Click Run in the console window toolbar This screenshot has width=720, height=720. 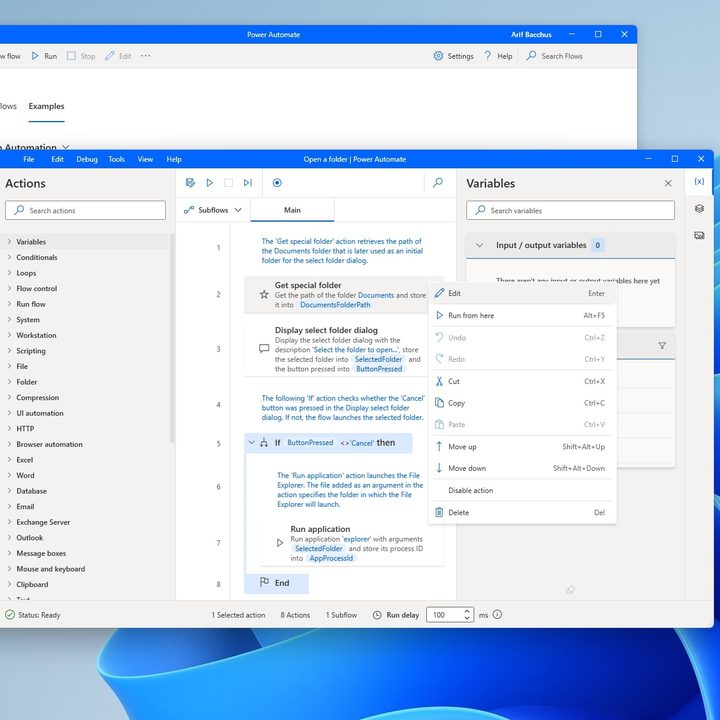pyautogui.click(x=44, y=56)
